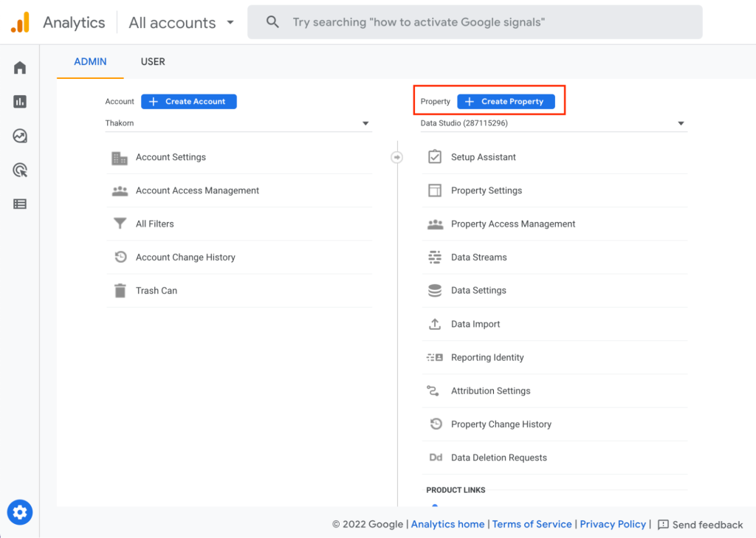Switch to the USER tab
This screenshot has width=756, height=538.
pos(153,62)
